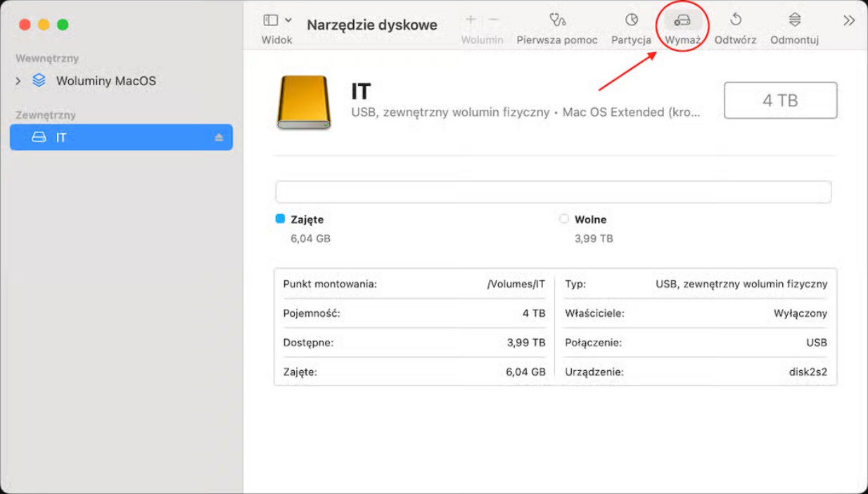The height and width of the screenshot is (494, 868).
Task: Select the IT external volume
Action: [121, 137]
